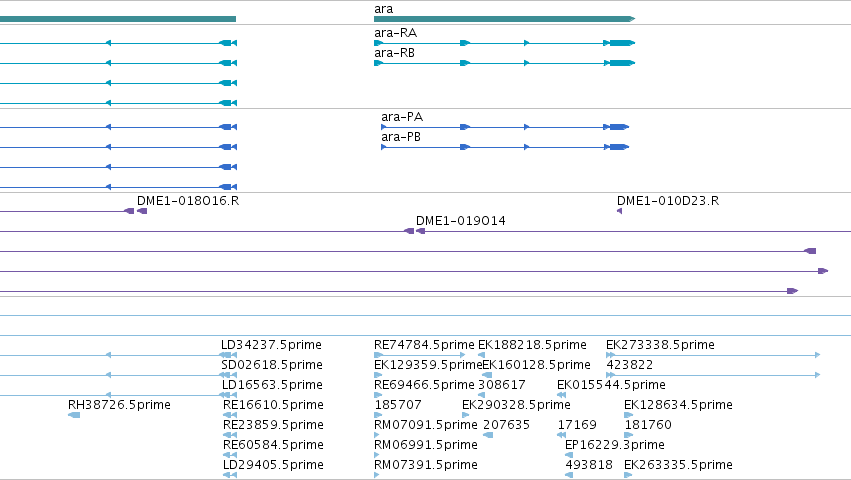This screenshot has height=480, width=851.
Task: Open EST EK188218.5prime
Action: point(532,345)
